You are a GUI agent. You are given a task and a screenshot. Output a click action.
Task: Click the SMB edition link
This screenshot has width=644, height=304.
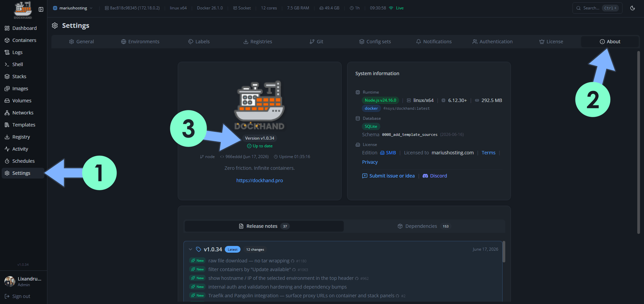pos(388,153)
